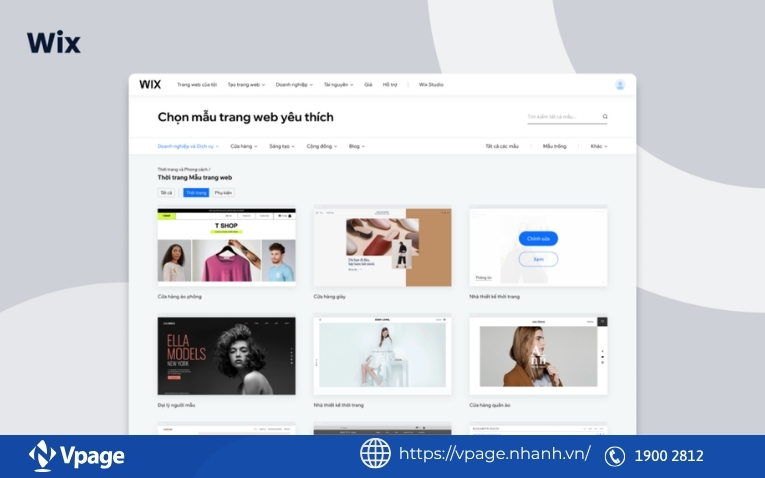Open the user profile avatar icon
765x478 pixels.
(x=620, y=85)
